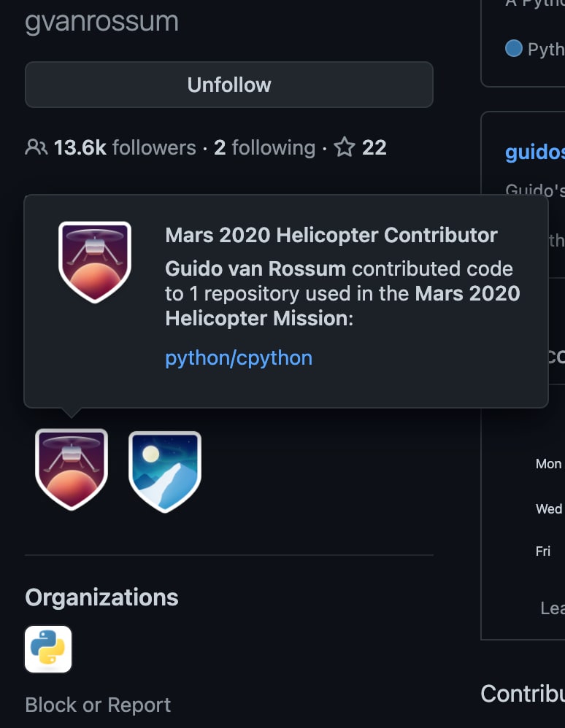Click the Wed label in contribution graph
Viewport: 565px width, 728px height.
coord(549,509)
